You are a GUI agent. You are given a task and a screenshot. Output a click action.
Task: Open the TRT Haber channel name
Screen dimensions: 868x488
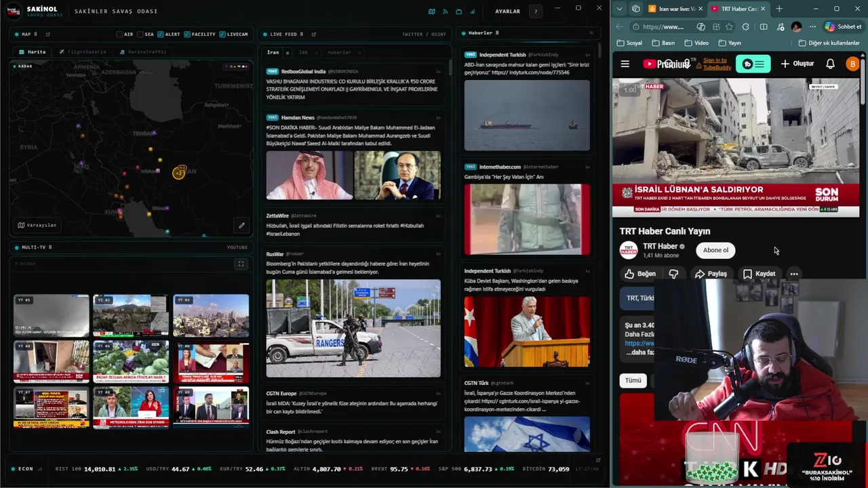point(660,246)
